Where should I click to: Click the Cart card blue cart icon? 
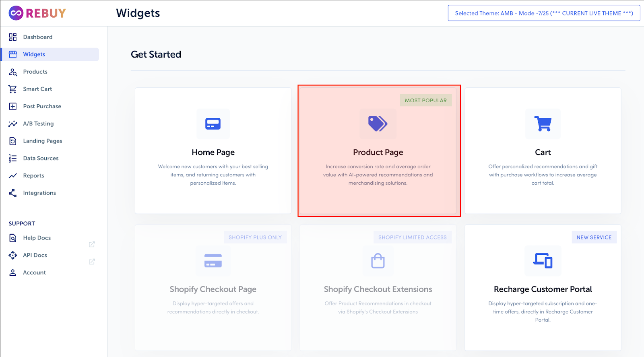[543, 124]
